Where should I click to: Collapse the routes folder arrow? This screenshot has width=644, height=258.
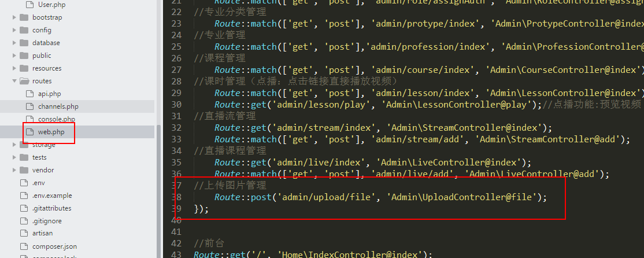click(x=14, y=81)
